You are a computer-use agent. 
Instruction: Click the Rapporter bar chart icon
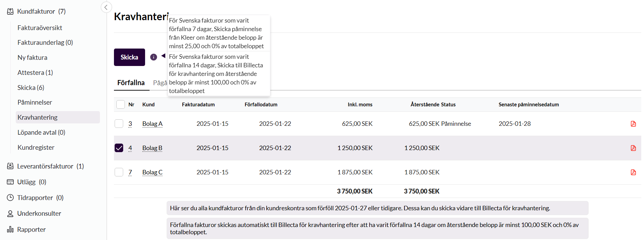(10, 229)
